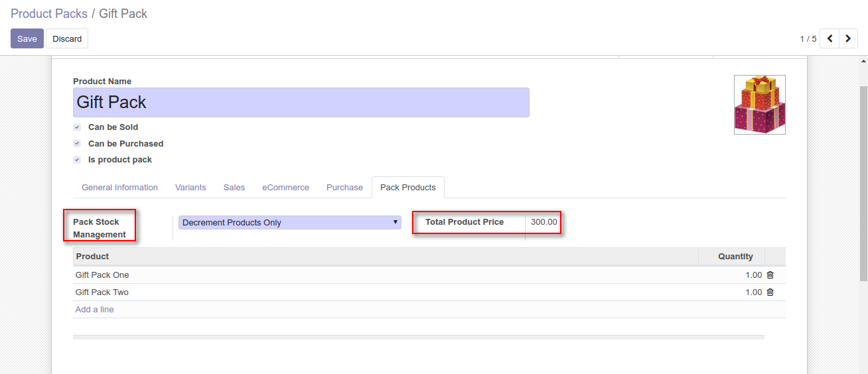Open the Variants tab
868x374 pixels.
click(190, 188)
